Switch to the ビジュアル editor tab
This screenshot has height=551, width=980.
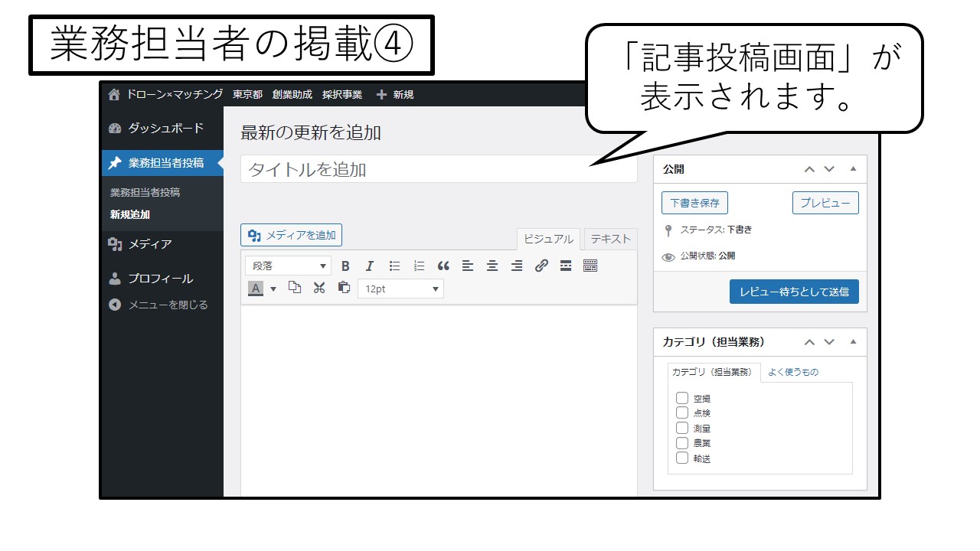point(548,239)
